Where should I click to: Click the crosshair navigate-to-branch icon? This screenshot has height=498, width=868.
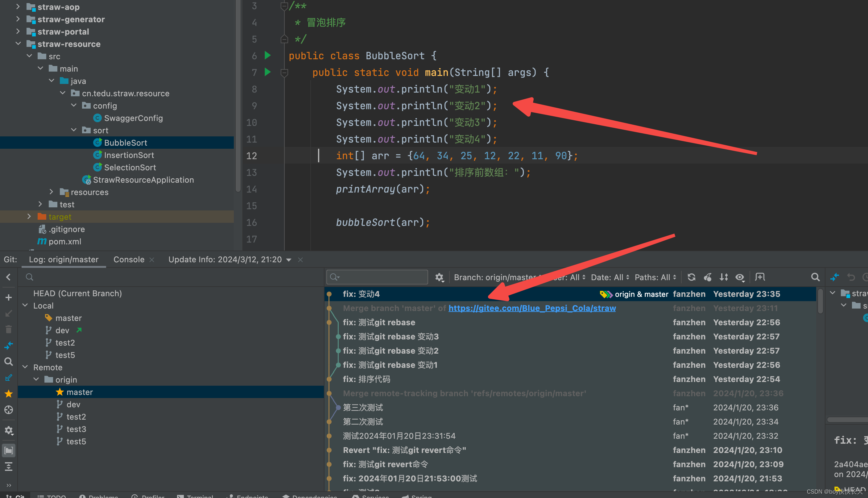pyautogui.click(x=9, y=410)
